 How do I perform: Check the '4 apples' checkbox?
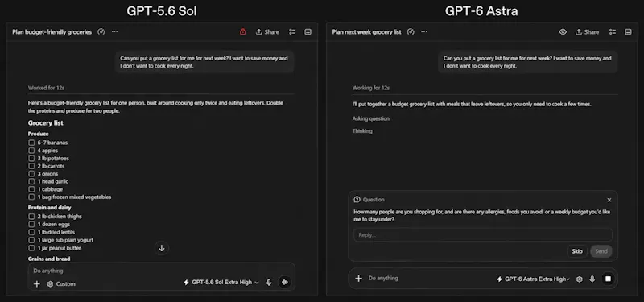31,151
